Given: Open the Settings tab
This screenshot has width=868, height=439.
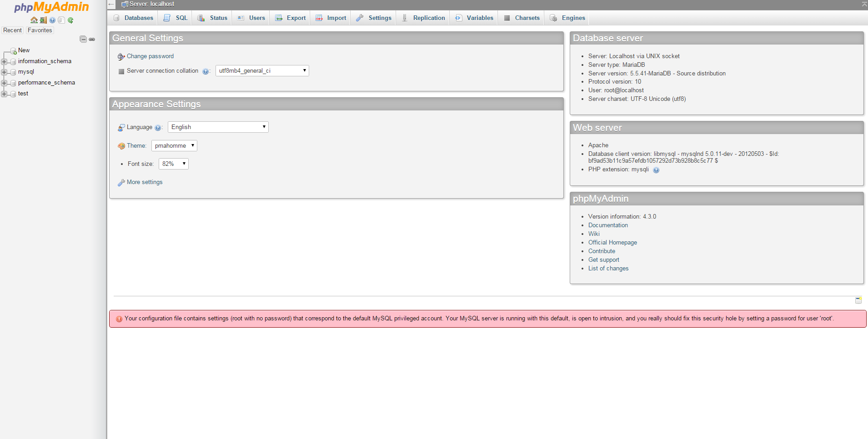Looking at the screenshot, I should (x=374, y=18).
